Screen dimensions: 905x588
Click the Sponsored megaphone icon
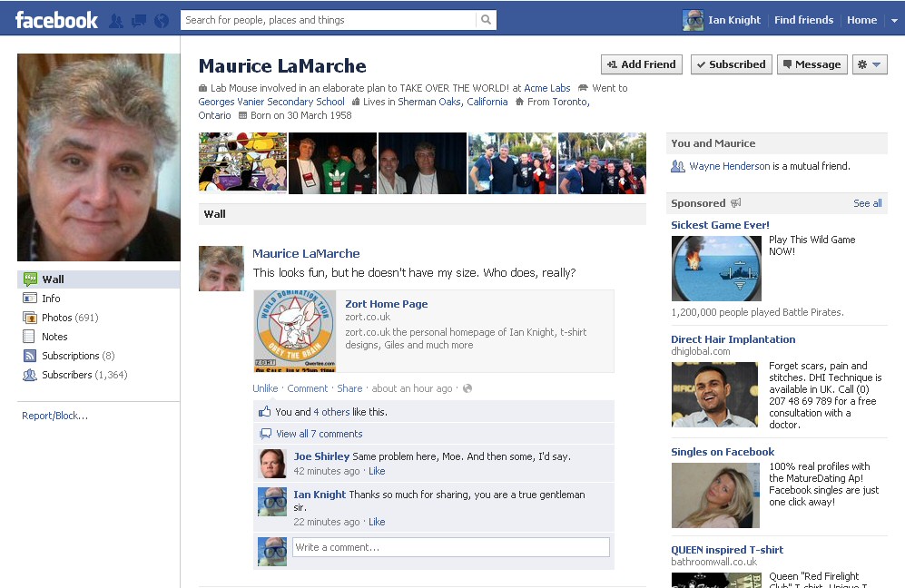736,203
